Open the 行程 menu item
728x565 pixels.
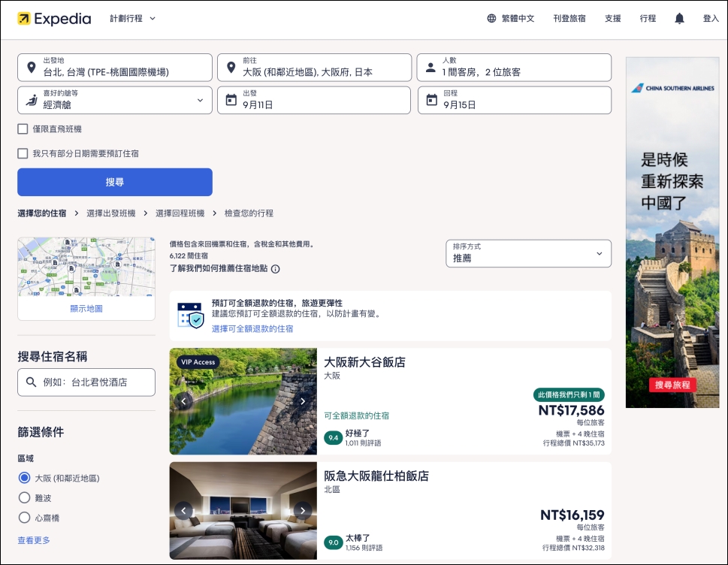pyautogui.click(x=647, y=19)
